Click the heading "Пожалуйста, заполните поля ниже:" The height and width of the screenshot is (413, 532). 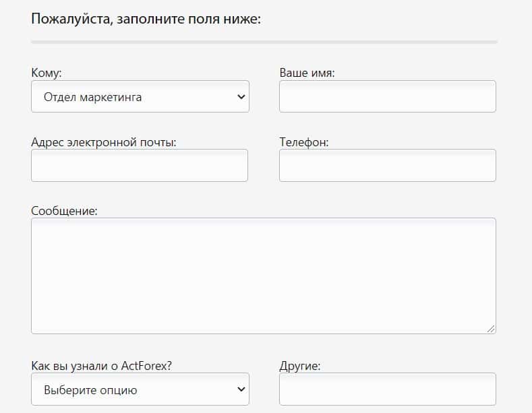(x=146, y=18)
